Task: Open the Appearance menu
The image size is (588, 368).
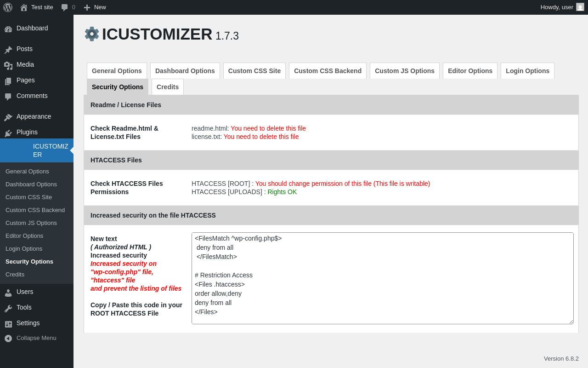Action: click(x=37, y=116)
